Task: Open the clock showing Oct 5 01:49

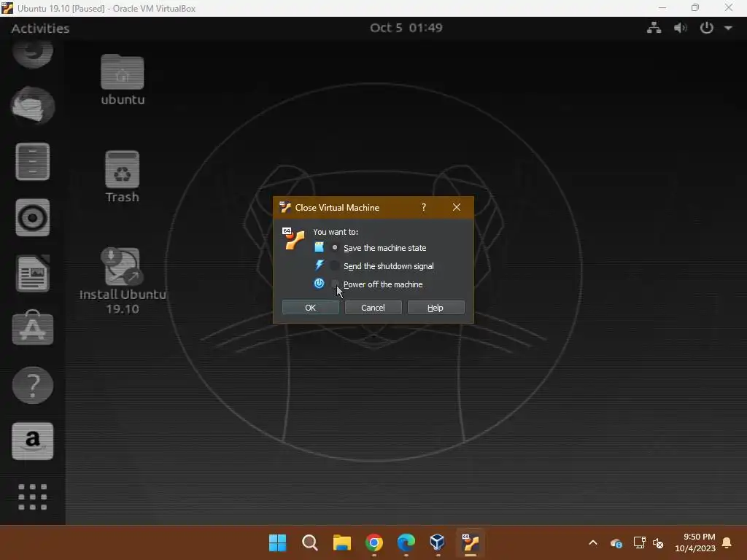Action: (406, 28)
